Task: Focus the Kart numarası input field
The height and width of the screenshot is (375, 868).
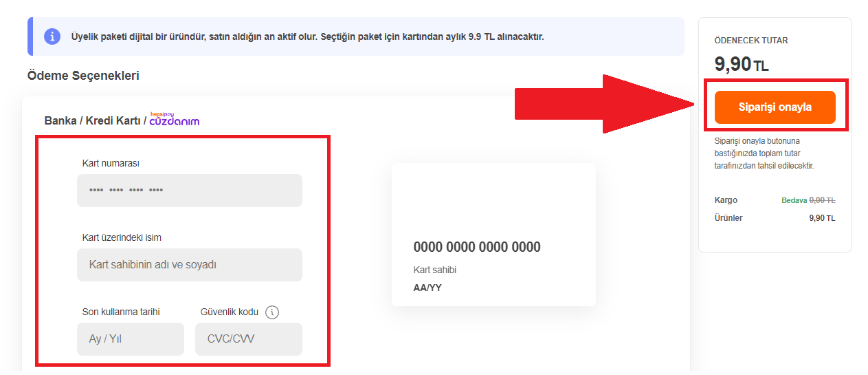Action: tap(190, 191)
